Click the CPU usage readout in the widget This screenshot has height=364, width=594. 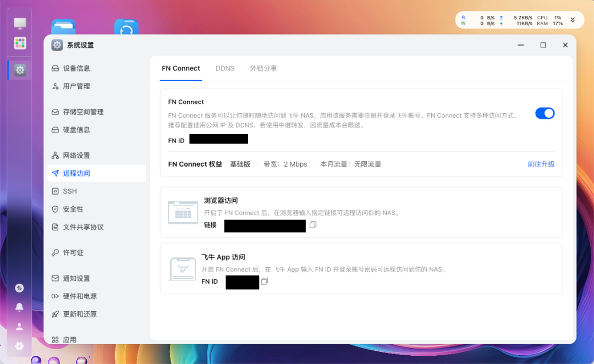[549, 18]
